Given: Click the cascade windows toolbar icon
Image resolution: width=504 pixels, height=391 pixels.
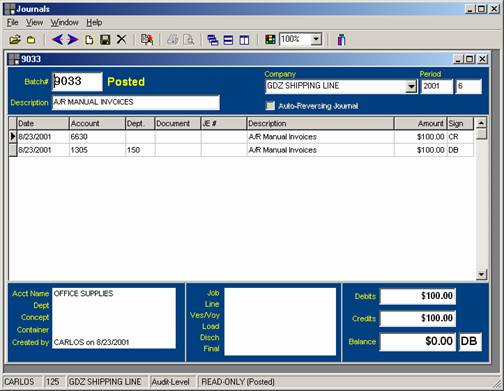Looking at the screenshot, I should click(213, 40).
